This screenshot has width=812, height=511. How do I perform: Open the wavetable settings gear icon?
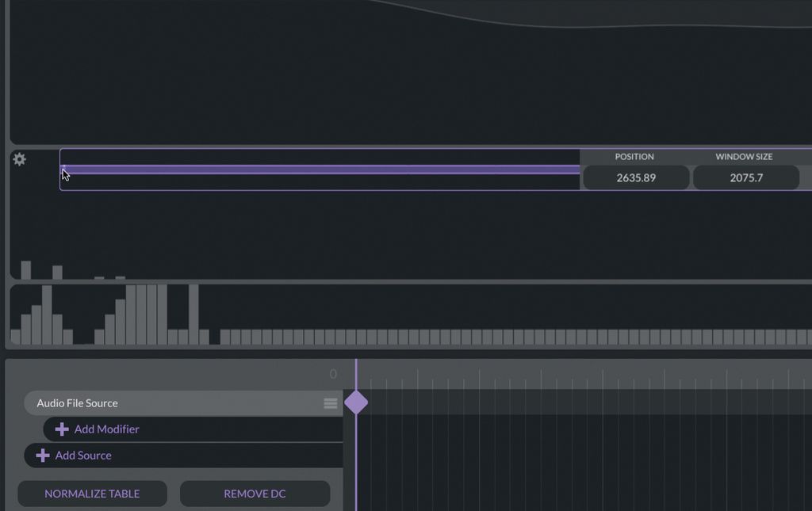(19, 159)
